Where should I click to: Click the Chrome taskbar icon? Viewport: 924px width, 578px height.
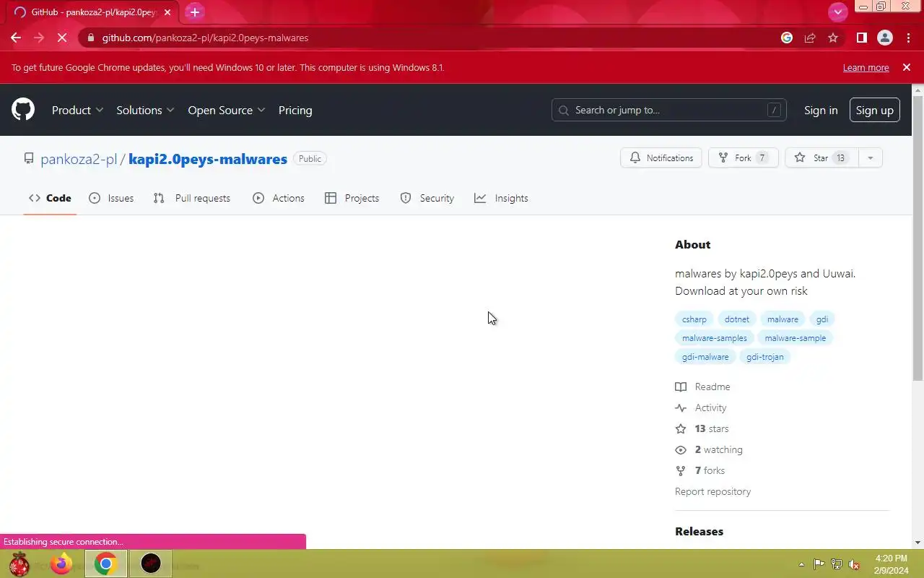tap(105, 564)
